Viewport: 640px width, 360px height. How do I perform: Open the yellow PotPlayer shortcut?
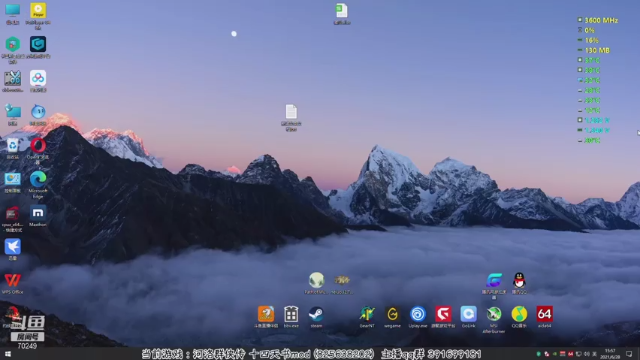coord(38,16)
